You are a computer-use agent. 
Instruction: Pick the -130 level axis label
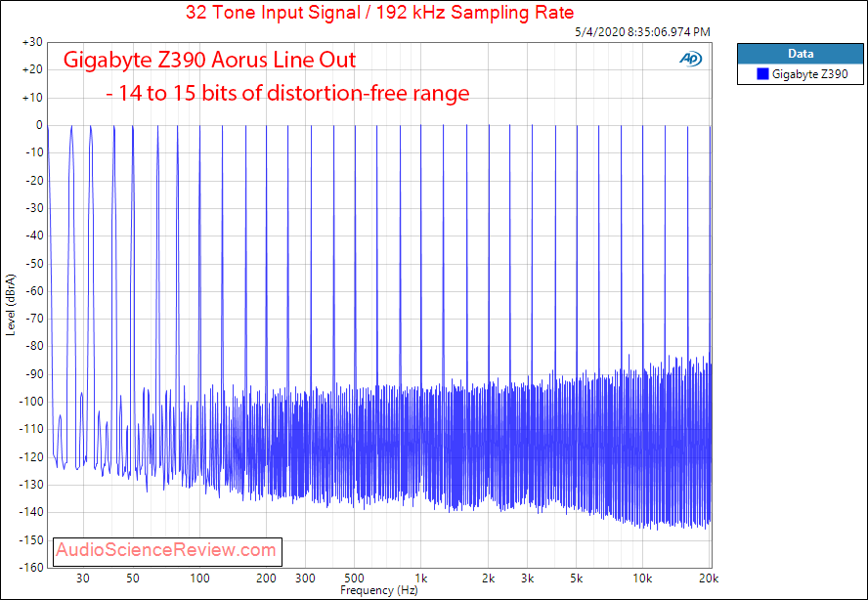[x=31, y=485]
